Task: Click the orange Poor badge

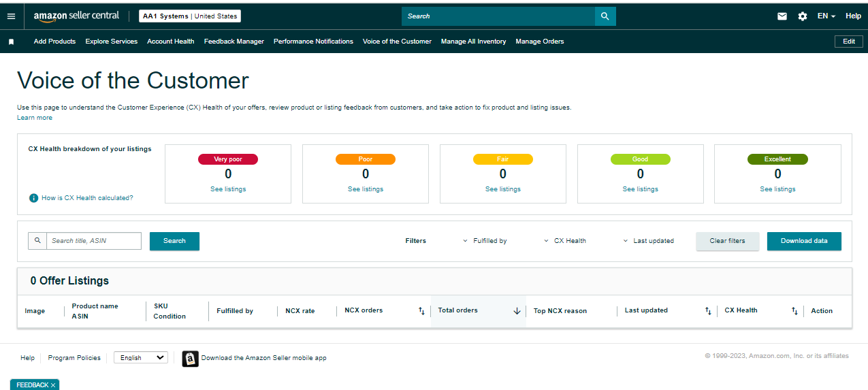Action: coord(366,159)
